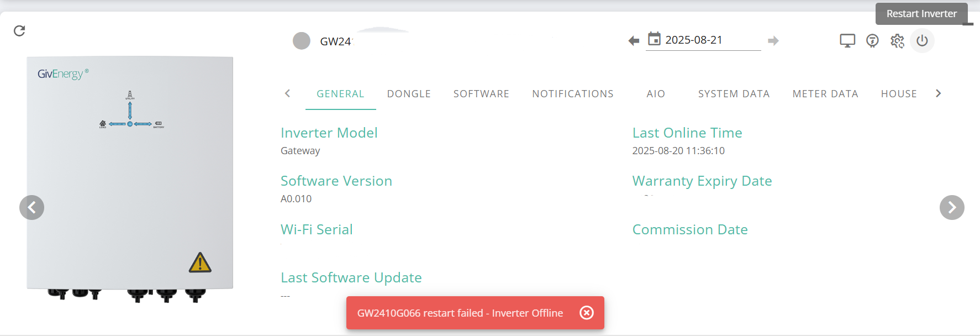Switch to the DONGLE tab
Viewport: 980px width, 336px height.
[x=409, y=94]
